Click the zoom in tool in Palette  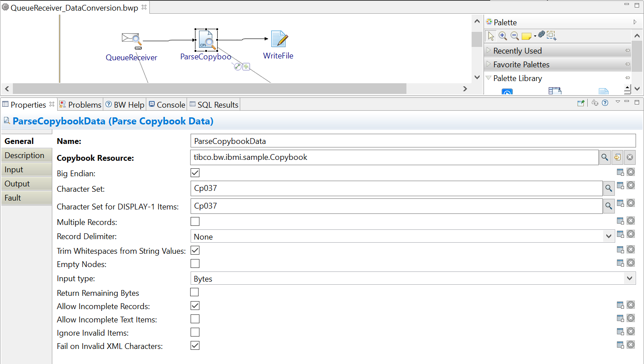pyautogui.click(x=503, y=36)
